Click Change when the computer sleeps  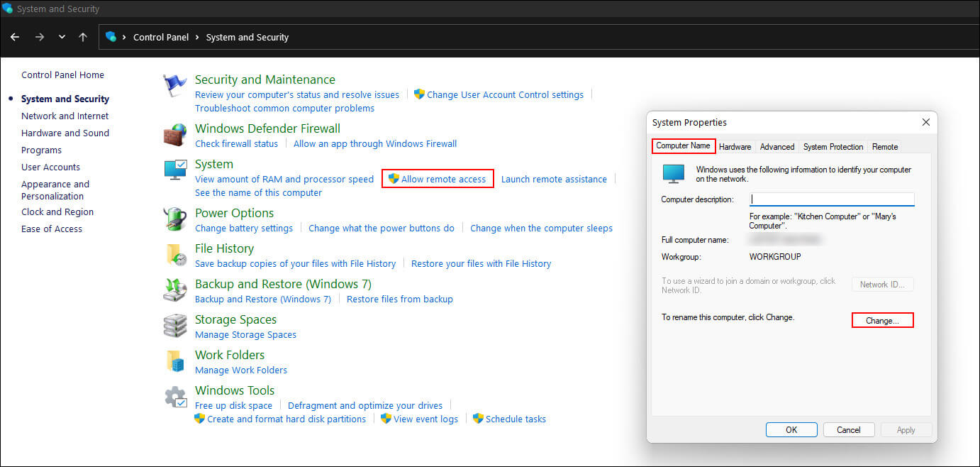pyautogui.click(x=541, y=229)
